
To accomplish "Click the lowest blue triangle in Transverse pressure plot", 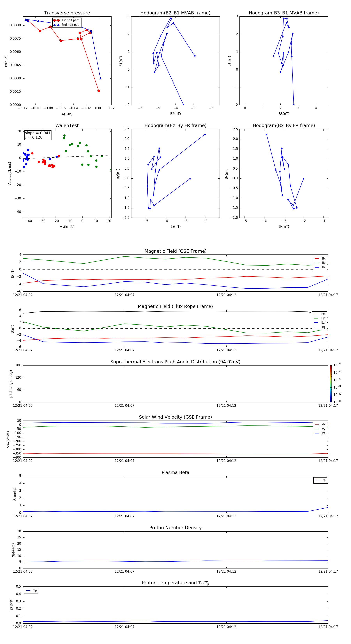I will [100, 78].
